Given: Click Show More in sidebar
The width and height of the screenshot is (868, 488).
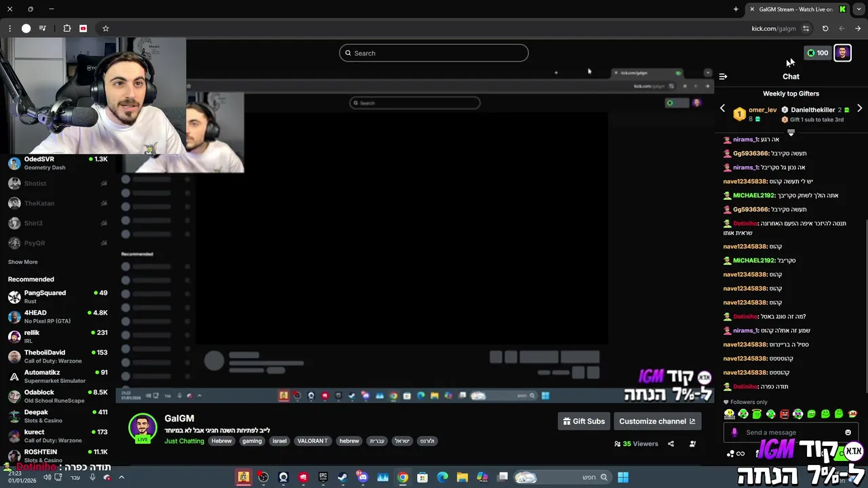Looking at the screenshot, I should (x=23, y=262).
